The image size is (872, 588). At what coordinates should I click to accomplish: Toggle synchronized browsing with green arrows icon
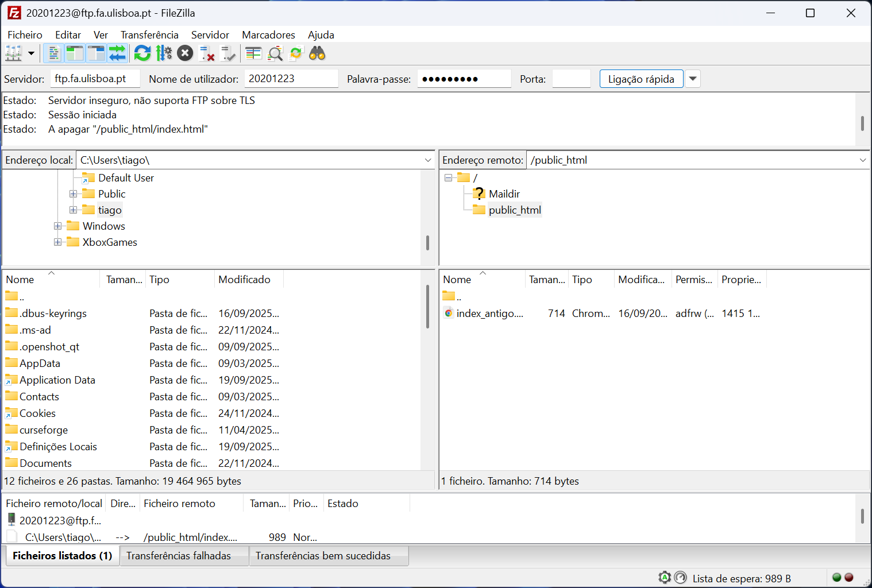296,53
